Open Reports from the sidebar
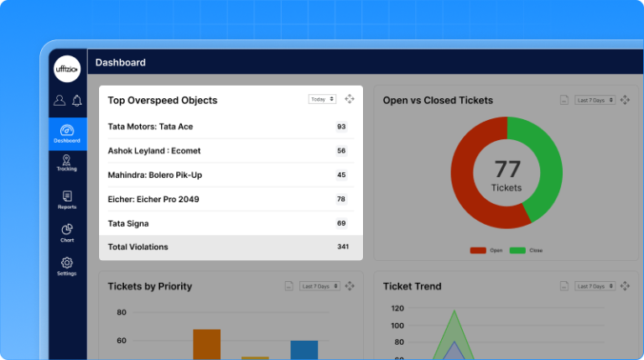Image resolution: width=644 pixels, height=360 pixels. [x=67, y=200]
